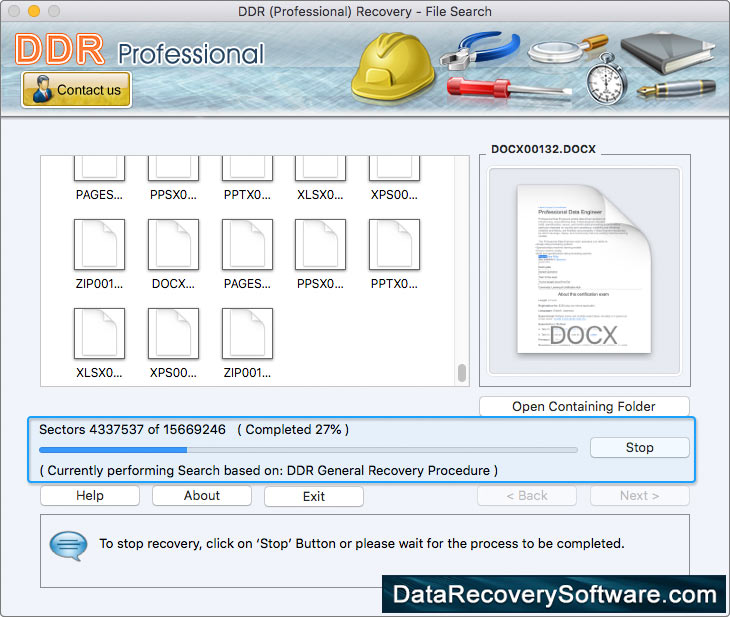
Task: Click the DDR Professional logo
Action: pyautogui.click(x=139, y=50)
